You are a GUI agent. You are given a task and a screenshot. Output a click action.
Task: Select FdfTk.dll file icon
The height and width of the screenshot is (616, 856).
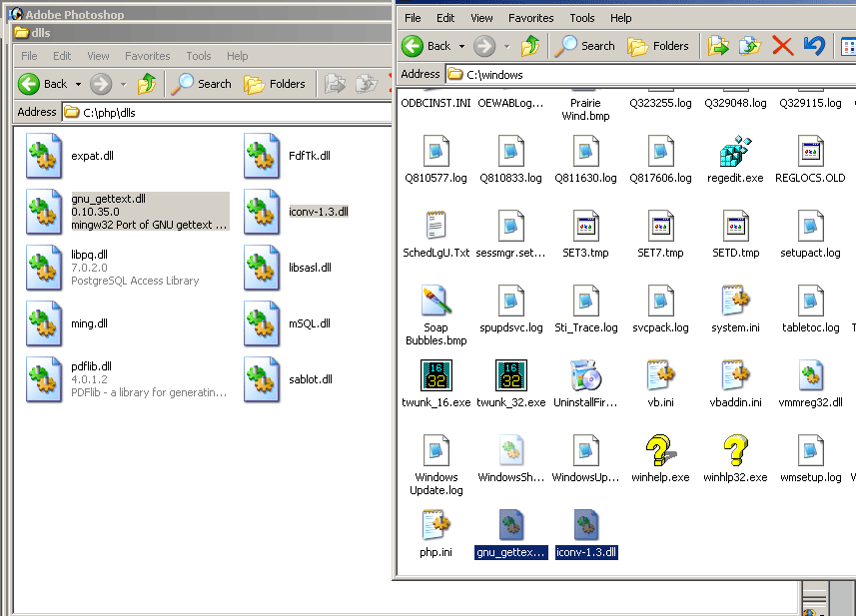click(x=262, y=156)
